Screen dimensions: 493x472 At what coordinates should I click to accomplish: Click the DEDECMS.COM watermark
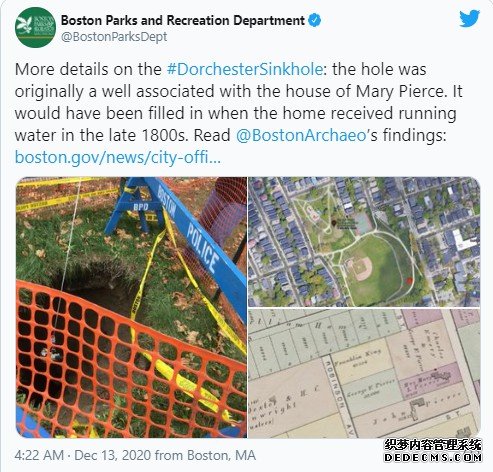click(x=433, y=457)
